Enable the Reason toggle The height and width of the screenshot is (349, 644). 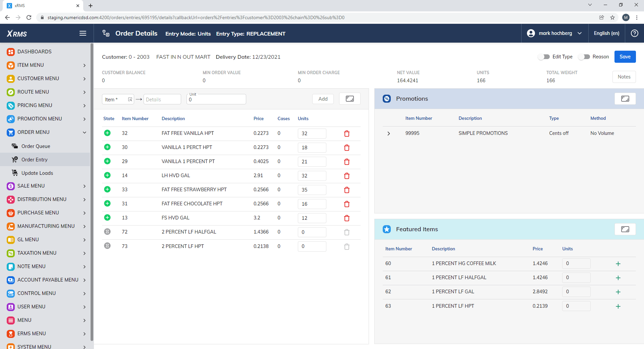(x=585, y=57)
